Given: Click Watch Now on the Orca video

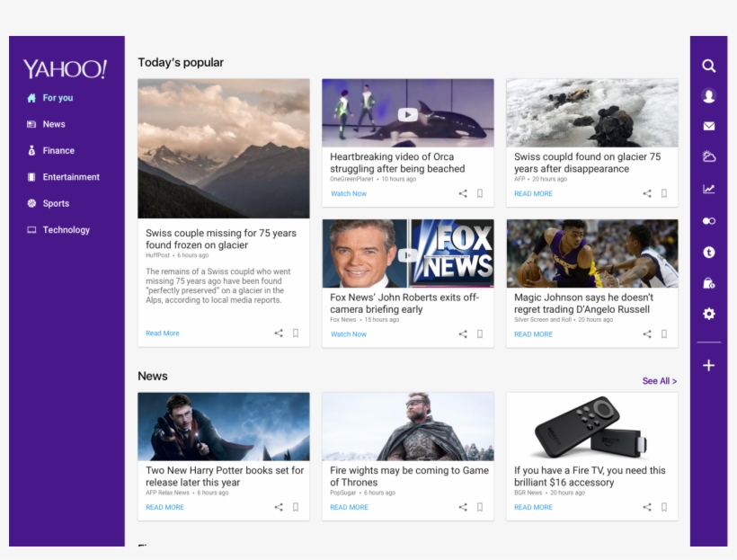Looking at the screenshot, I should pos(349,193).
